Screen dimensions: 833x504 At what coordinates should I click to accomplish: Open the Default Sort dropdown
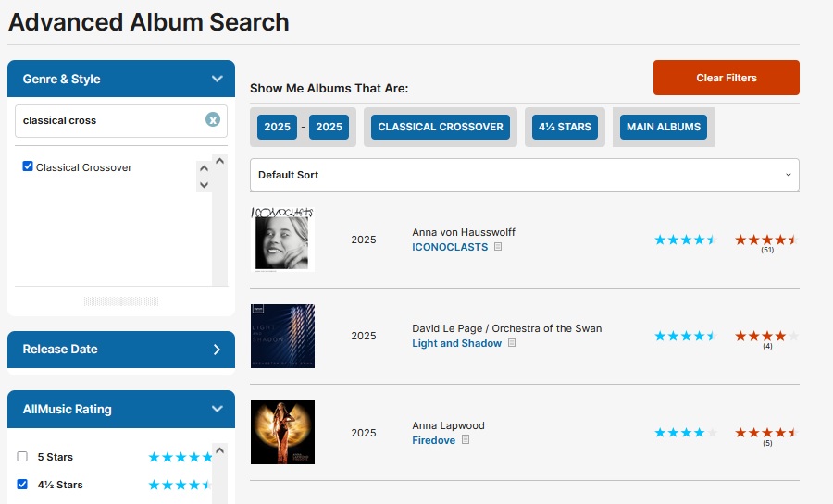pos(524,175)
